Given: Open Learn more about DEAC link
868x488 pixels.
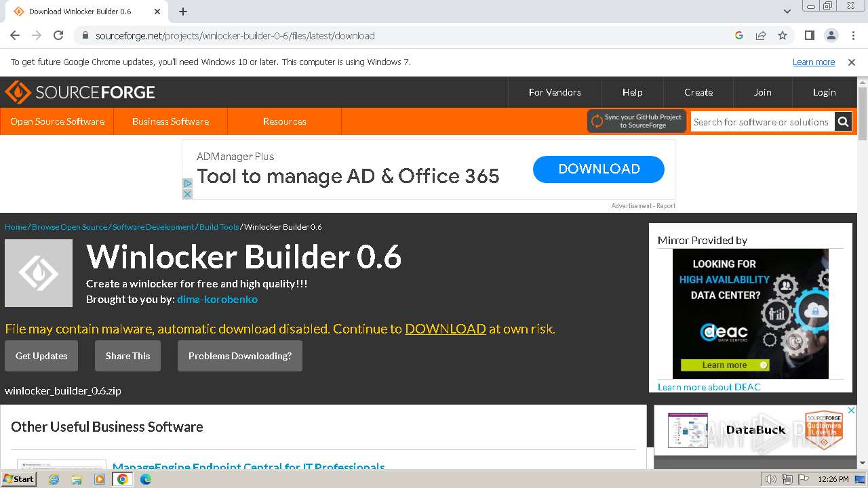Looking at the screenshot, I should pos(709,387).
